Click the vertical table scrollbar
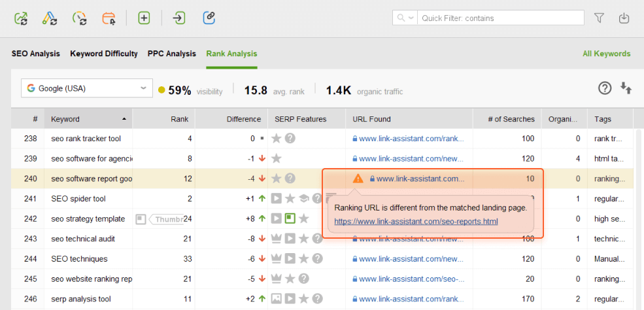Image resolution: width=644 pixels, height=310 pixels. click(638, 219)
